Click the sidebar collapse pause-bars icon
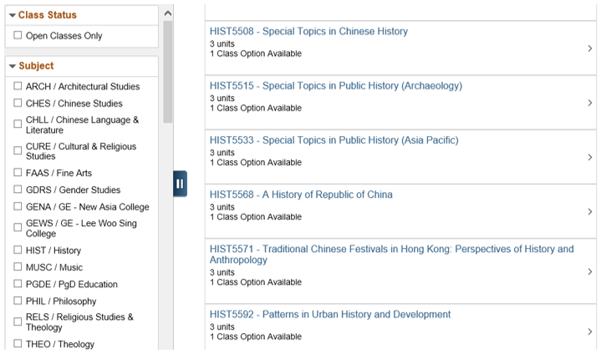Screen dimensions: 601x364 180,184
